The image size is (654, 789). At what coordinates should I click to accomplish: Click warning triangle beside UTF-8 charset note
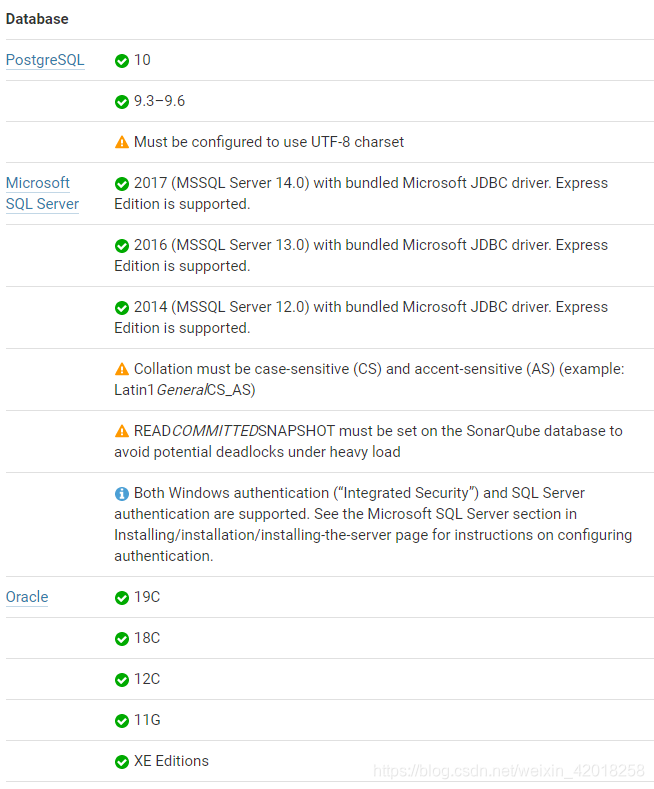pos(122,142)
